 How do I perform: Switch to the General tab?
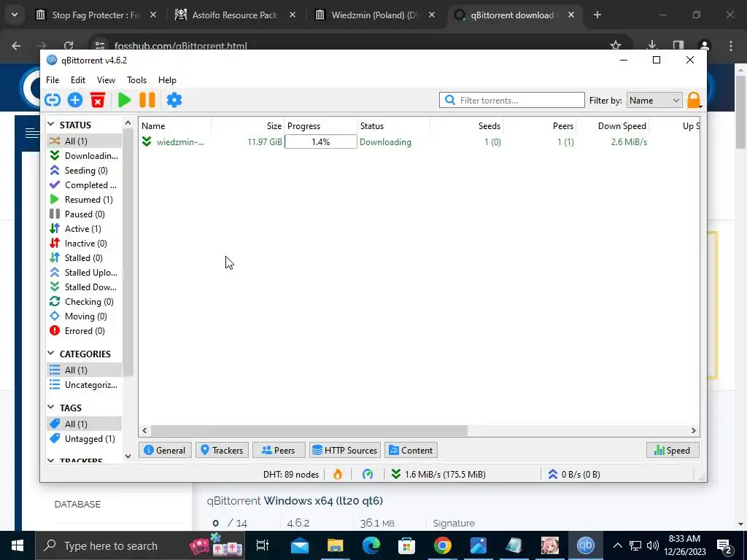[x=165, y=450]
